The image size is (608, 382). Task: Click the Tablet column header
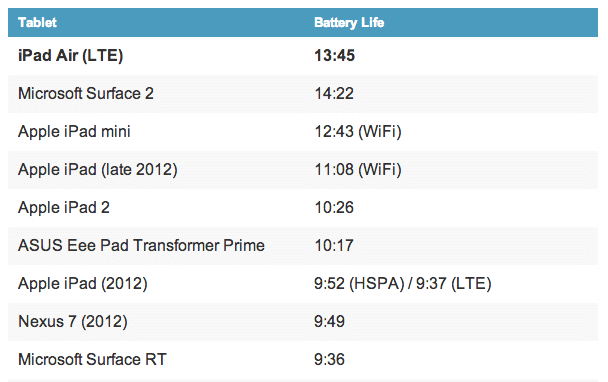point(37,22)
